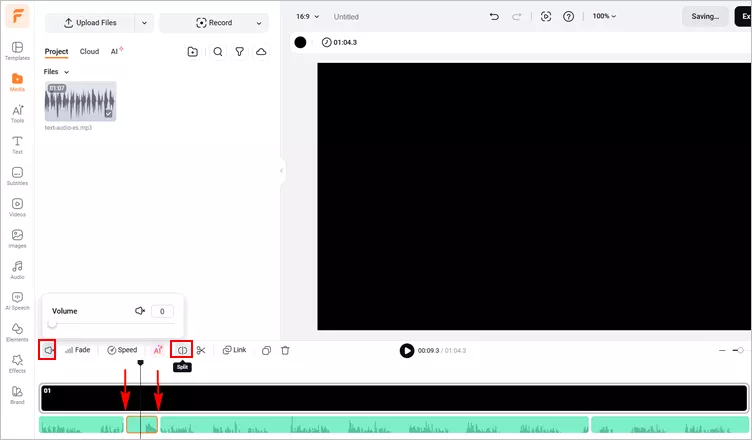
Task: Open the Fade settings
Action: (x=77, y=350)
